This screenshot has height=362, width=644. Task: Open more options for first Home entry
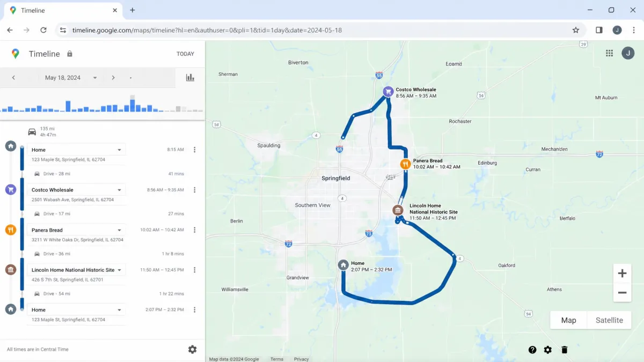[194, 150]
